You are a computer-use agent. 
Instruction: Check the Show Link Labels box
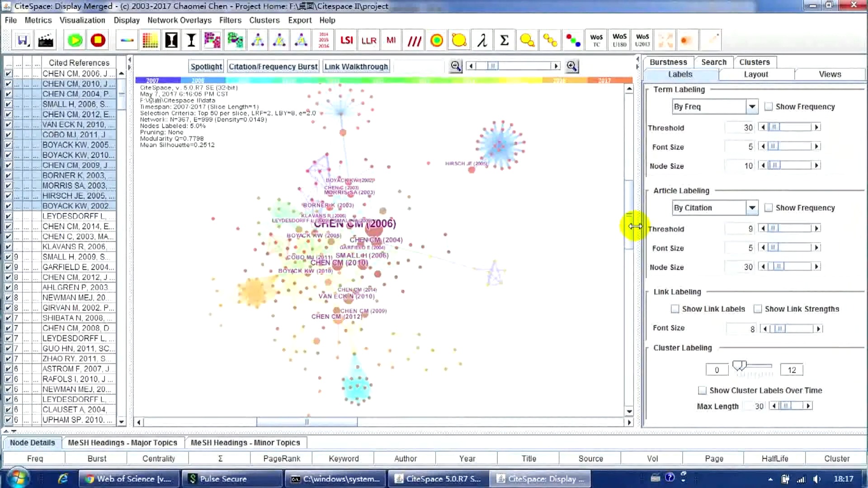[675, 309]
